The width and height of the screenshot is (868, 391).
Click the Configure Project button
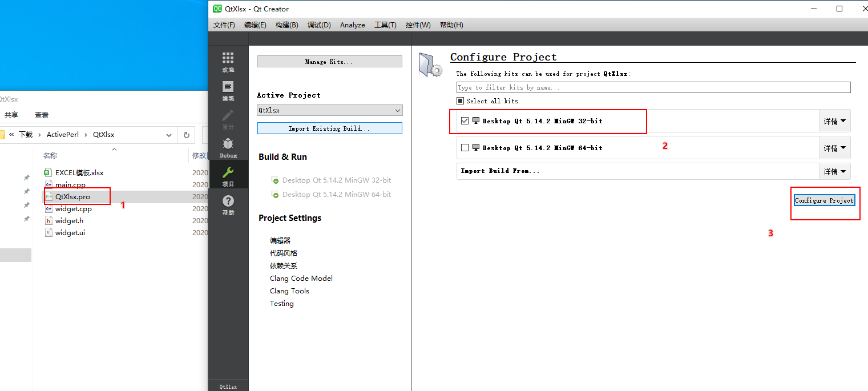tap(824, 200)
